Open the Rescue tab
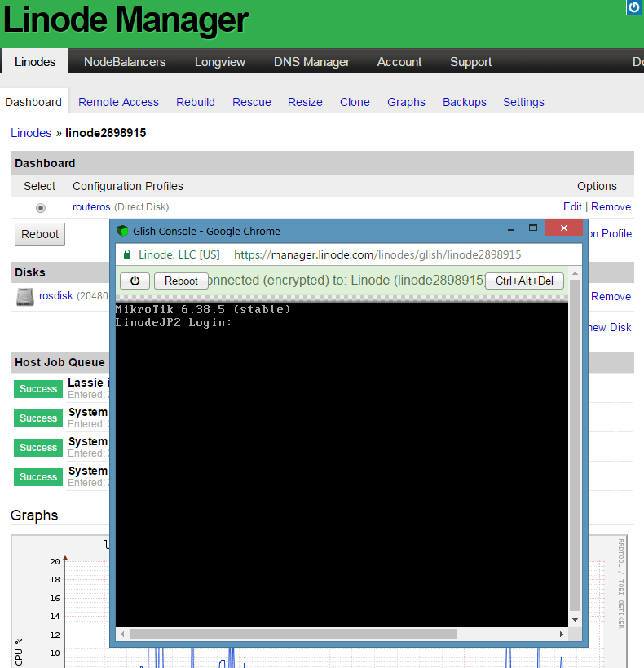The width and height of the screenshot is (644, 668). click(x=251, y=102)
